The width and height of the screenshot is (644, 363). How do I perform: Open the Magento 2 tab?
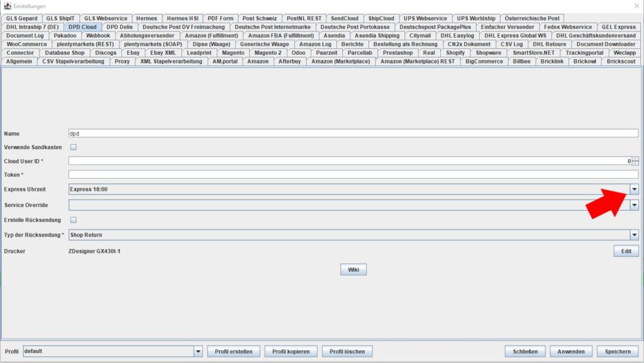268,53
